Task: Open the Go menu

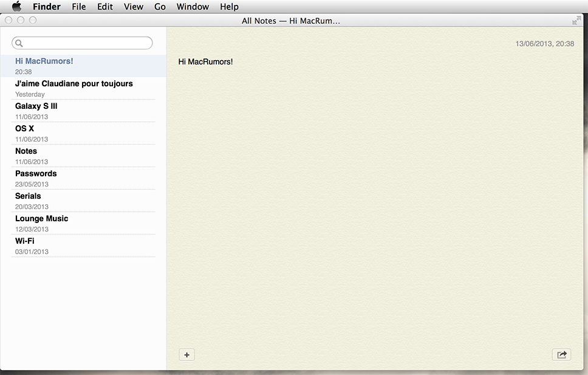Action: (x=160, y=6)
